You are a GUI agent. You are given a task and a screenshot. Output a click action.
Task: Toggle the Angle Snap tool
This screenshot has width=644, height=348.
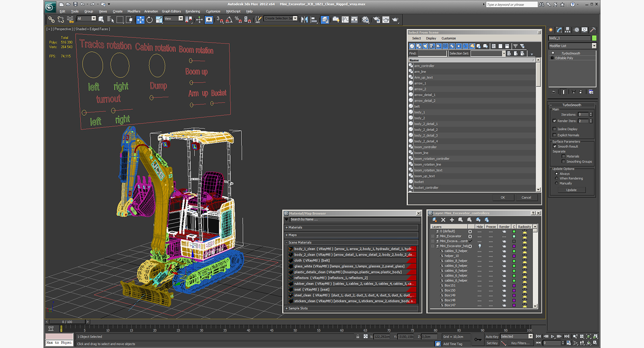pyautogui.click(x=229, y=20)
